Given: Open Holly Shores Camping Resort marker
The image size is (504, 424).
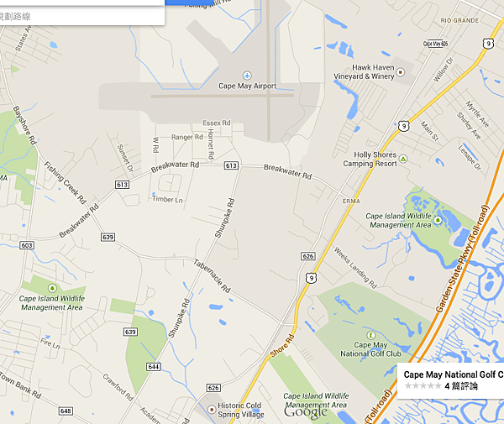Looking at the screenshot, I should coord(403,159).
